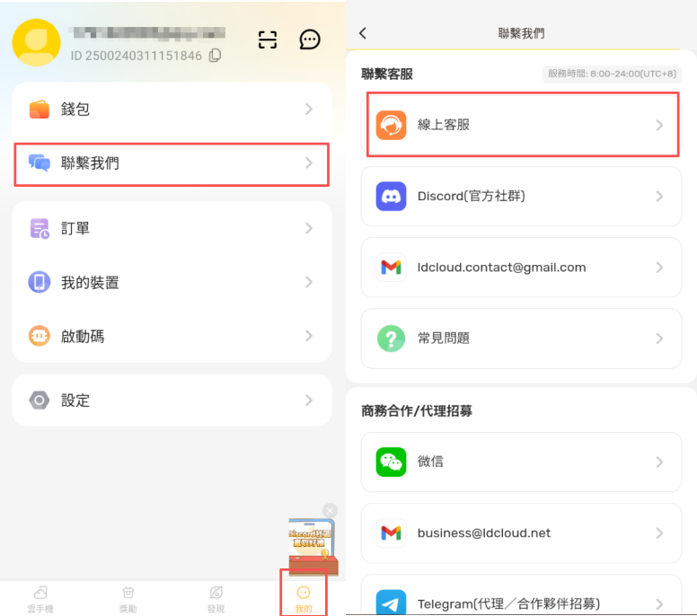Expand the 設定 row chevron
Screen dimensions: 697x616
coord(308,400)
